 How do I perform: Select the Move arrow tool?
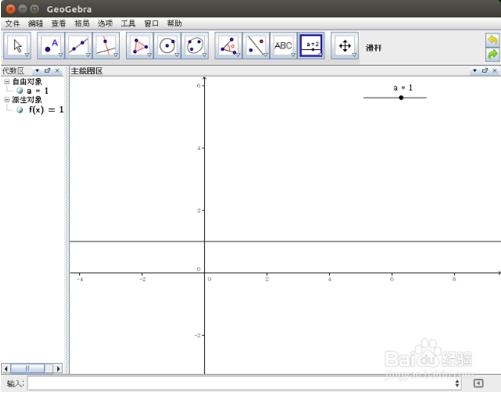pos(17,46)
